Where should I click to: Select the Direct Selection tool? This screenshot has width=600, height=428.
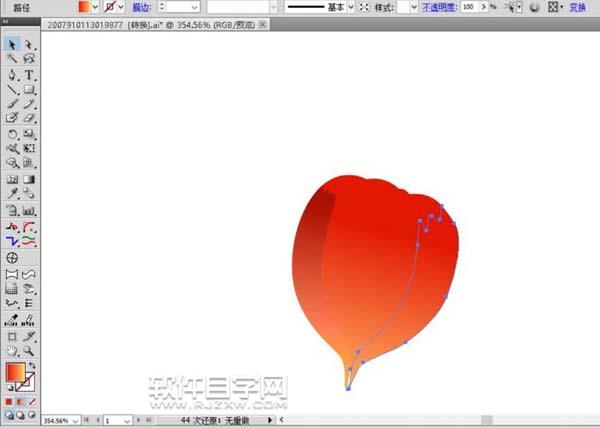pyautogui.click(x=29, y=45)
